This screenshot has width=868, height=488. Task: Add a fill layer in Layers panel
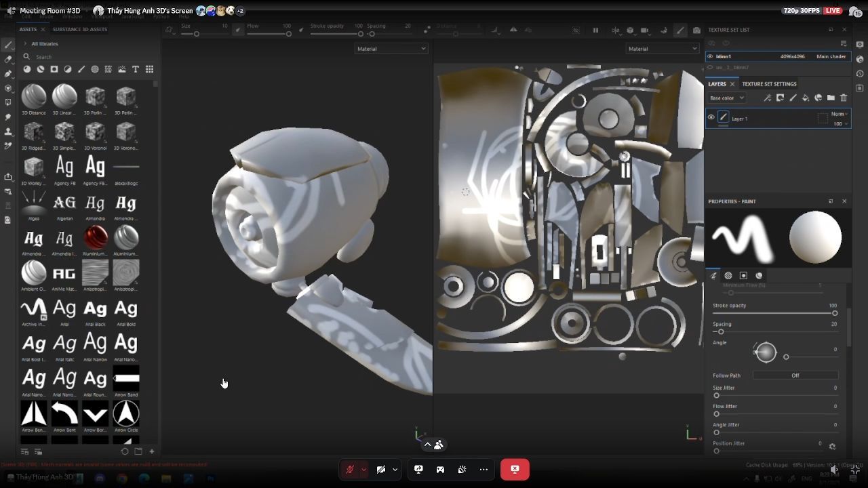pyautogui.click(x=806, y=98)
